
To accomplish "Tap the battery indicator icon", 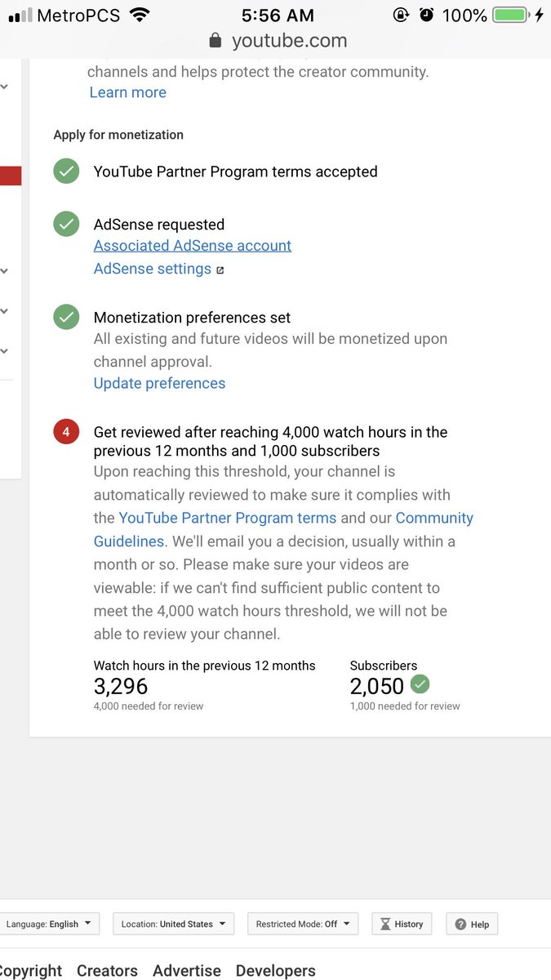I will click(511, 15).
